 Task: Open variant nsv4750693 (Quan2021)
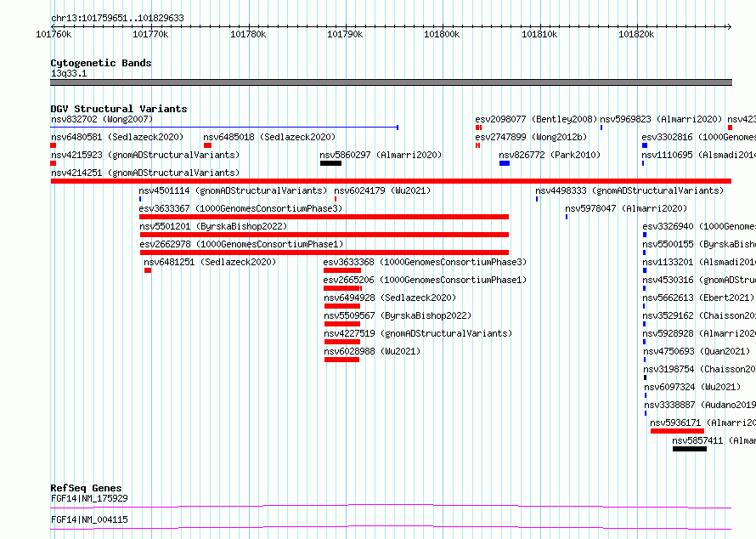tap(697, 351)
